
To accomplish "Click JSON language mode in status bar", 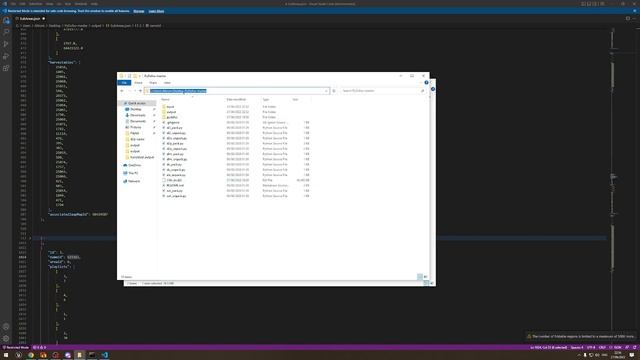I will tap(617, 347).
